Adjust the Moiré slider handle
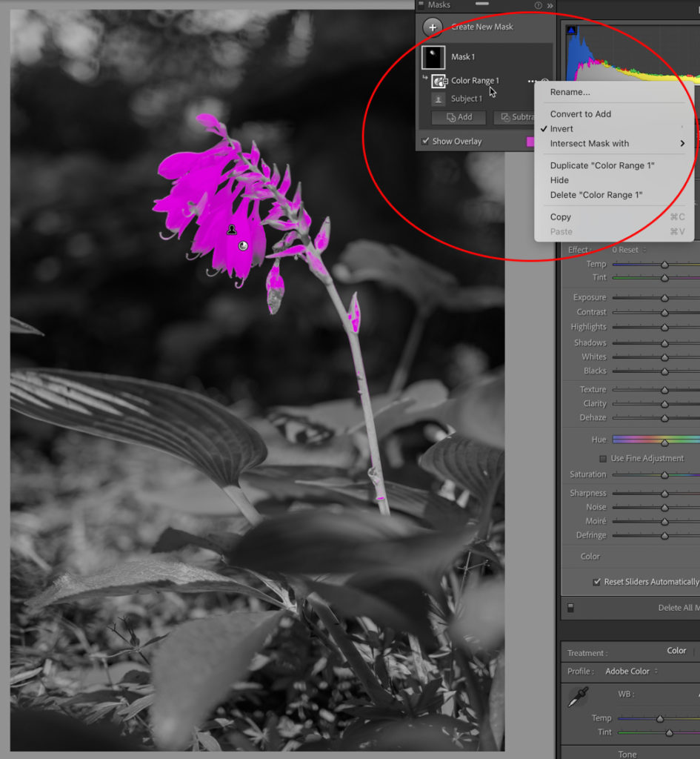 tap(664, 522)
